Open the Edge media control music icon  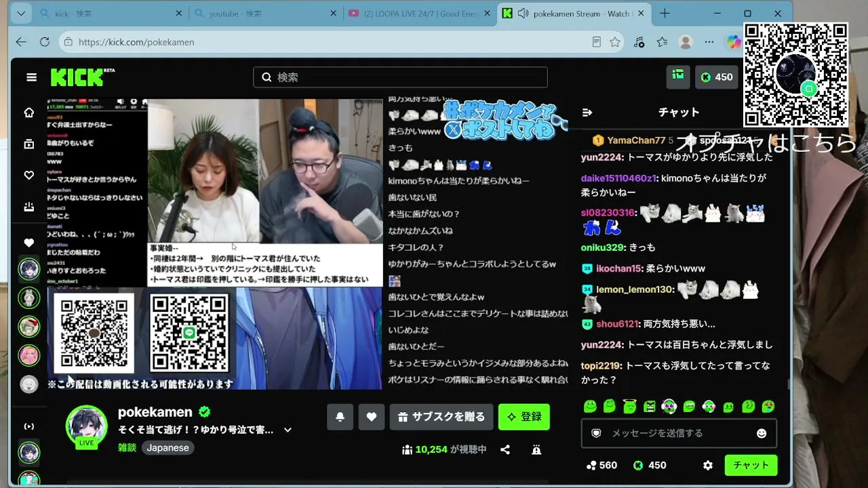tap(639, 42)
